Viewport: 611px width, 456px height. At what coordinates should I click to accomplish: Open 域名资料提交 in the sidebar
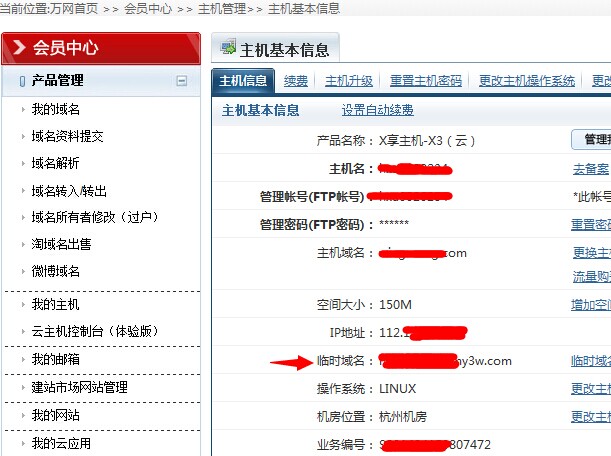point(67,136)
